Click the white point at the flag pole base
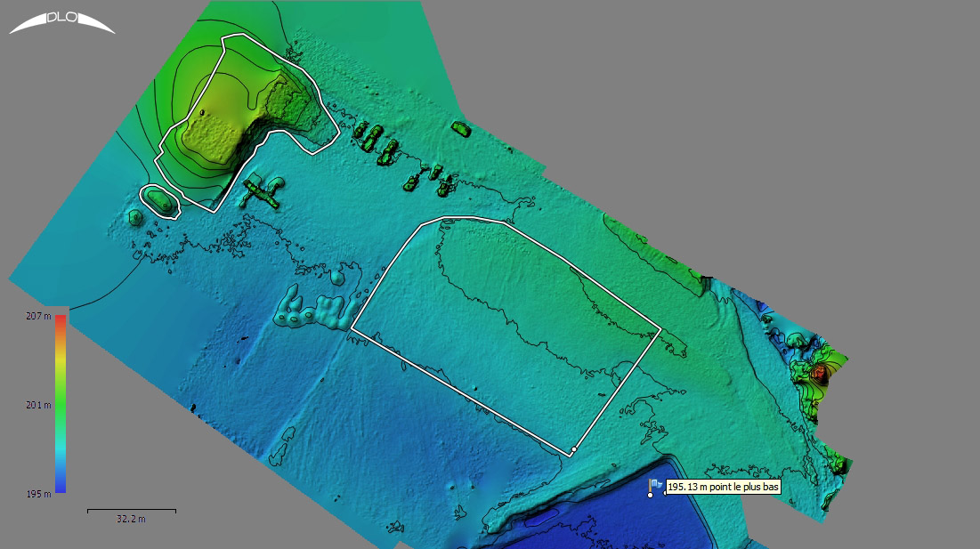 tap(650, 495)
